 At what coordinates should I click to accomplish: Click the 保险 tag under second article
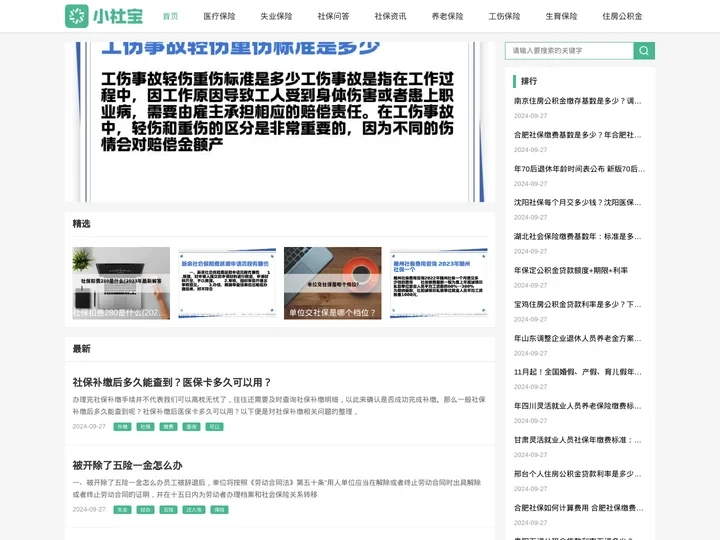[x=219, y=510]
